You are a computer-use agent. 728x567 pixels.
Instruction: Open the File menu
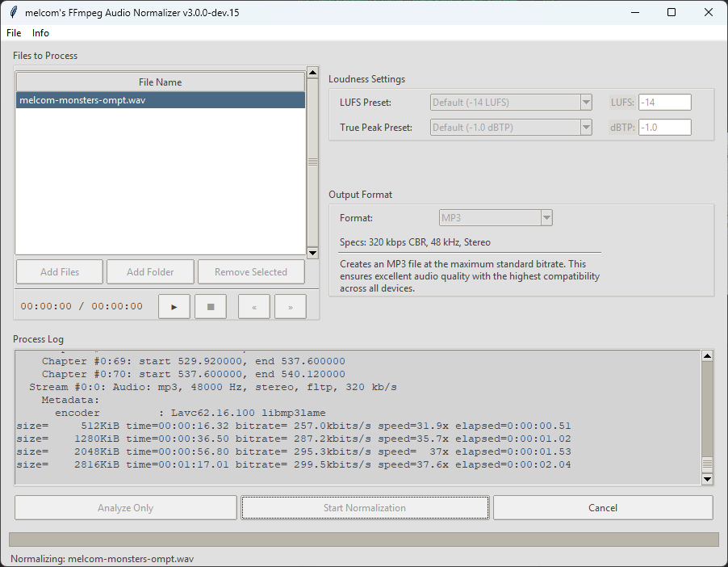(14, 33)
